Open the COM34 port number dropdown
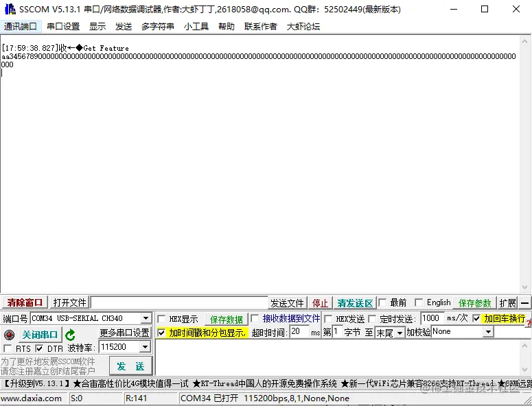532x406 pixels. point(146,318)
